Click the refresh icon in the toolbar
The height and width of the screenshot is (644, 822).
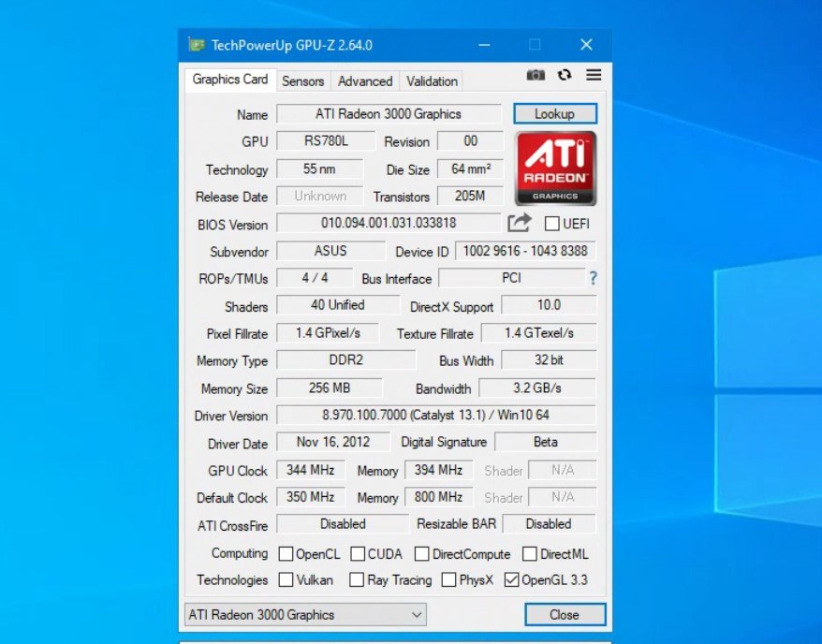click(x=565, y=76)
